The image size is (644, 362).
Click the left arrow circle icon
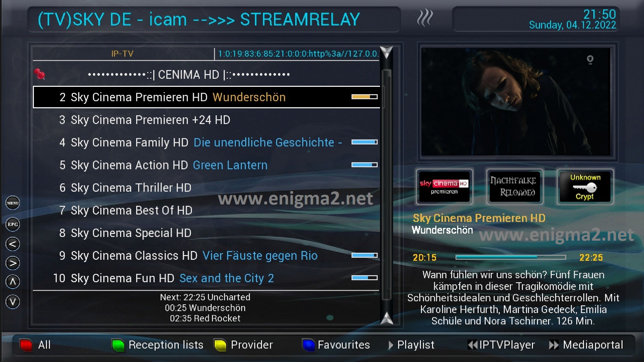click(13, 244)
